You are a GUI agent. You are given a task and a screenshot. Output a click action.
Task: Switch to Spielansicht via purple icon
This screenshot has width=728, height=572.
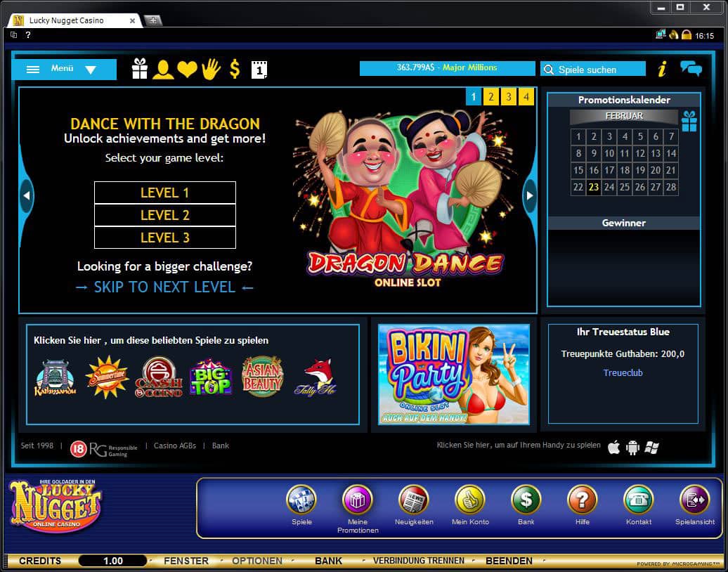[694, 500]
